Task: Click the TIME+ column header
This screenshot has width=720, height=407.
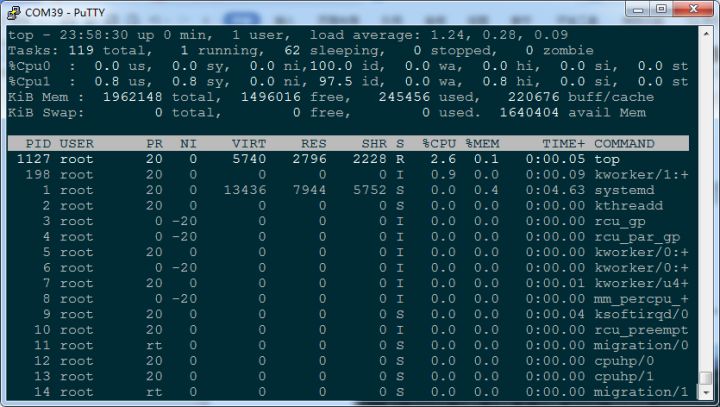Action: coord(563,144)
